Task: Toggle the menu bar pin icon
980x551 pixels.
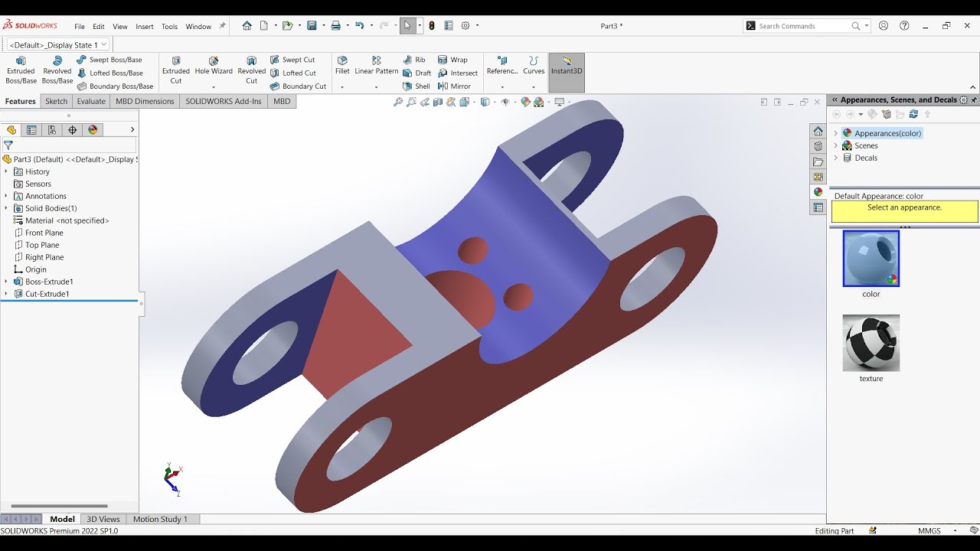Action: (x=223, y=25)
